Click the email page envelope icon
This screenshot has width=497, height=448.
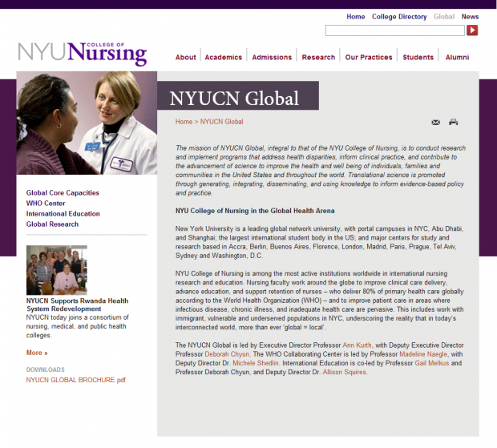click(436, 123)
